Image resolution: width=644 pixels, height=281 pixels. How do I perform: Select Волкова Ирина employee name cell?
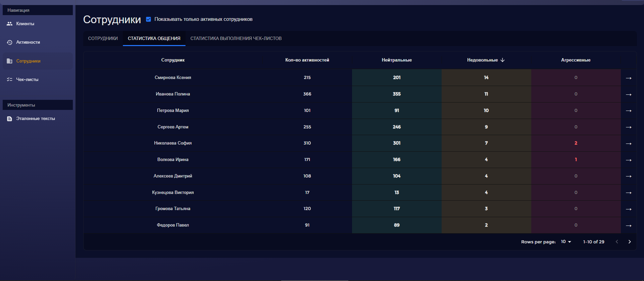(x=173, y=160)
